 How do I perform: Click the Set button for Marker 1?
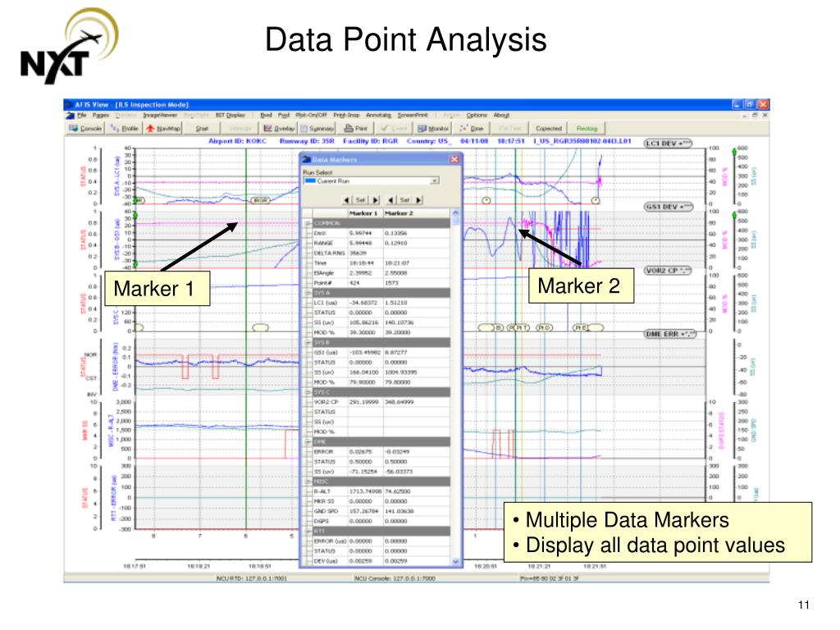[x=361, y=200]
